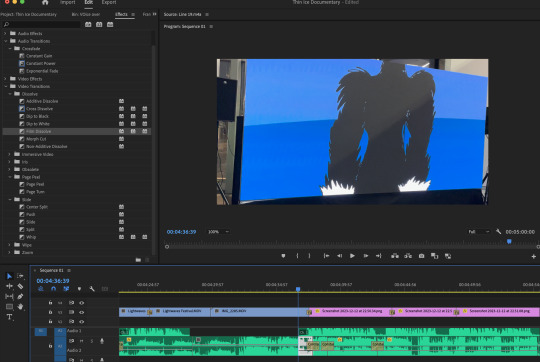
Task: Expand the Iris folder
Action: pos(10,162)
